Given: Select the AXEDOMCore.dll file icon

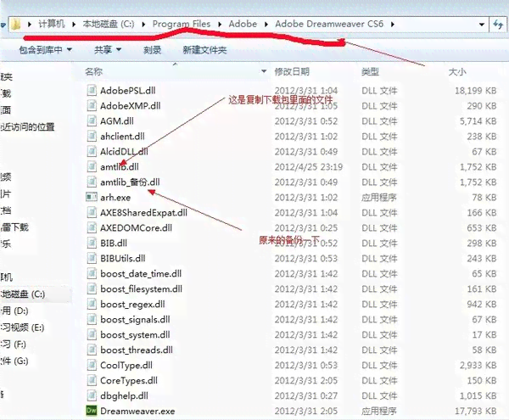Looking at the screenshot, I should pyautogui.click(x=92, y=227).
